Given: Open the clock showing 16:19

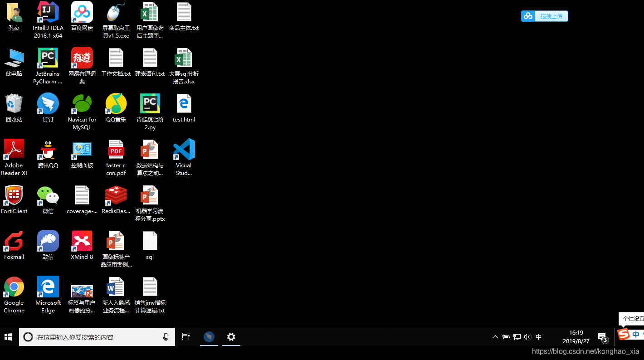Looking at the screenshot, I should pos(576,337).
